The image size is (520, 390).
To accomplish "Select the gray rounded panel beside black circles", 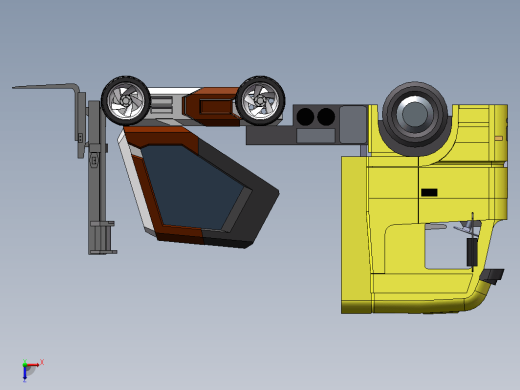I will click(353, 124).
